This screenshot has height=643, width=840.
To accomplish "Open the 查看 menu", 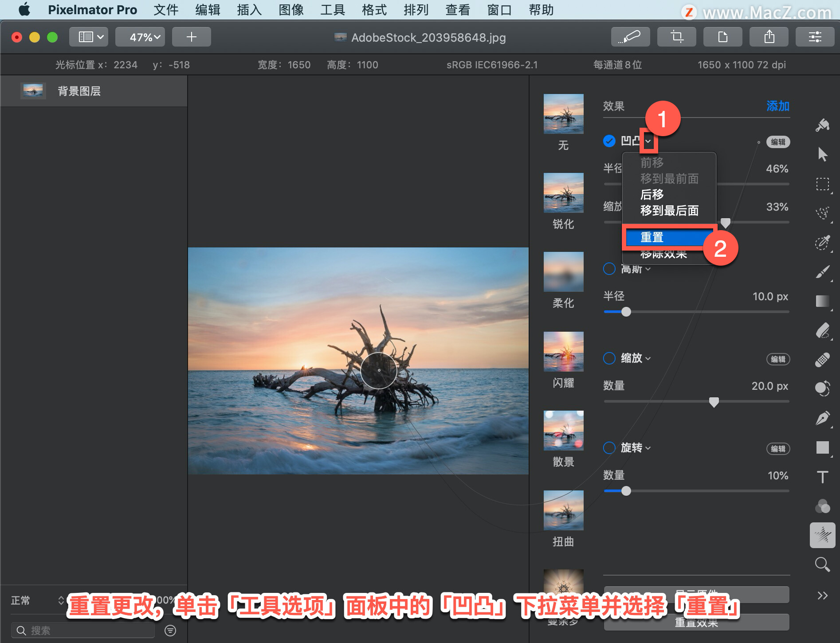I will click(458, 10).
